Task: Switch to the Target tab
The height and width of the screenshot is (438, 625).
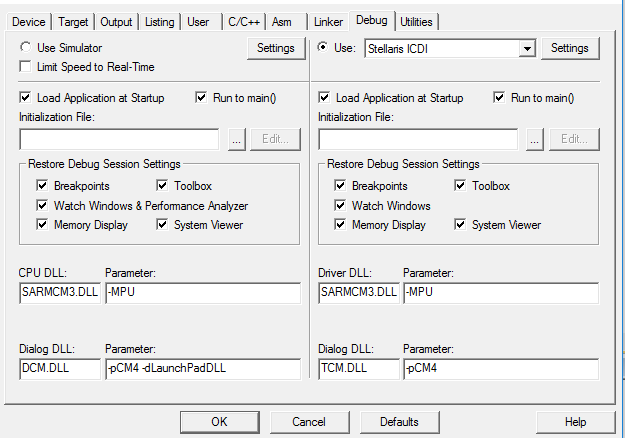Action: point(73,21)
